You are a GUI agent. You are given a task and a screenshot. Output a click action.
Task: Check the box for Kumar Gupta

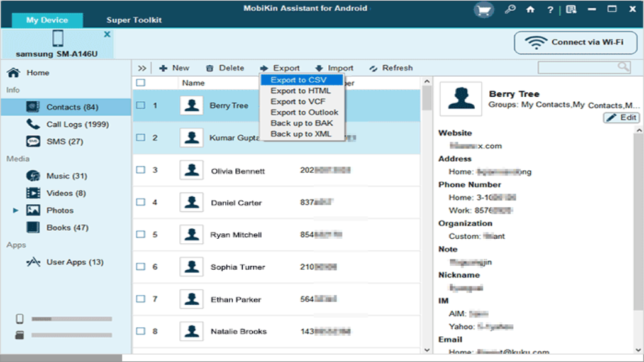point(141,138)
